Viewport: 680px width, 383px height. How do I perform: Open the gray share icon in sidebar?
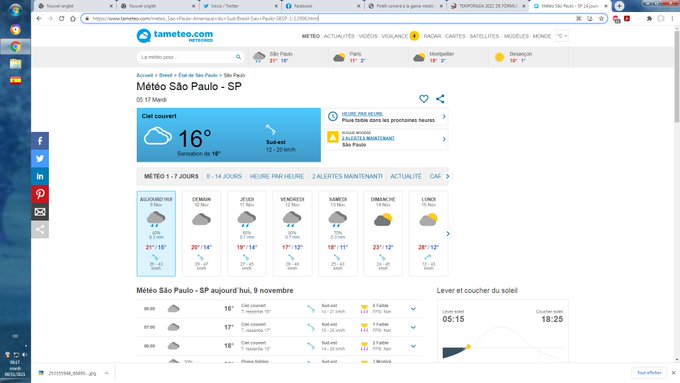[40, 229]
